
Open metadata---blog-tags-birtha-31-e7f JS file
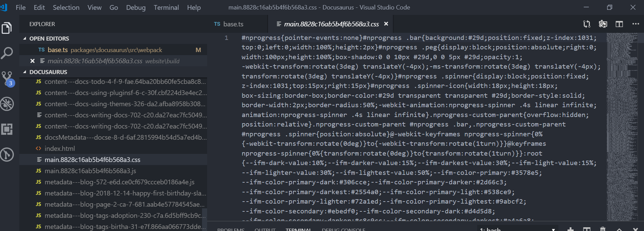point(113,227)
